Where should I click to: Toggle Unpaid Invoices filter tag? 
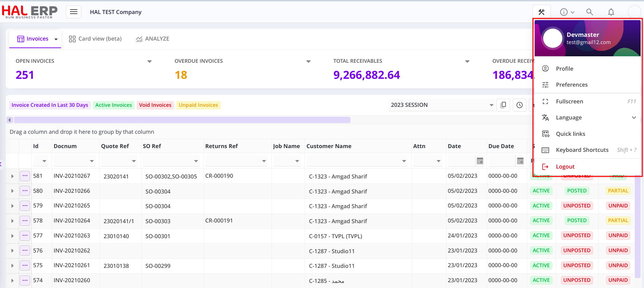[x=198, y=105]
